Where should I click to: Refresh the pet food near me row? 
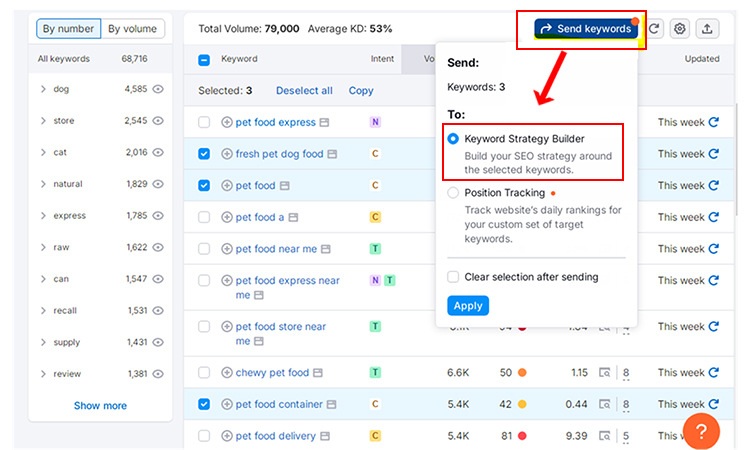tap(713, 249)
